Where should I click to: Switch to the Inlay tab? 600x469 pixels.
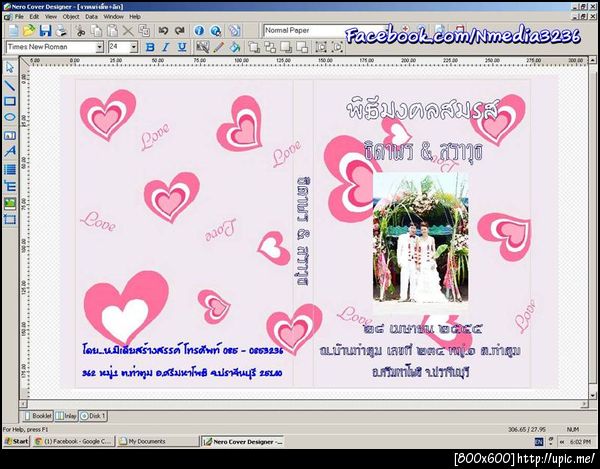pos(66,416)
